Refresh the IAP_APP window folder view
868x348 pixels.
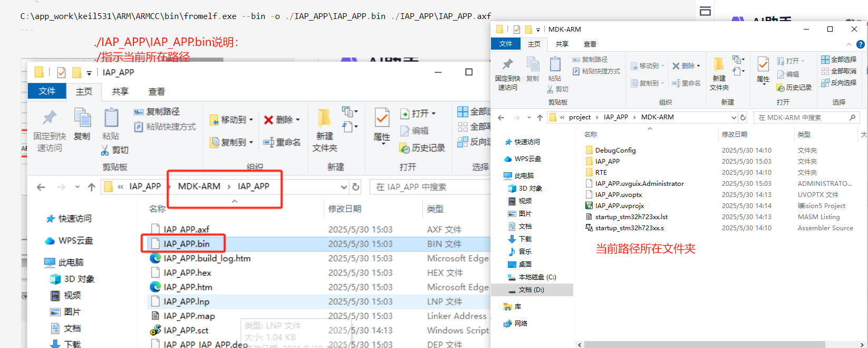[x=355, y=187]
